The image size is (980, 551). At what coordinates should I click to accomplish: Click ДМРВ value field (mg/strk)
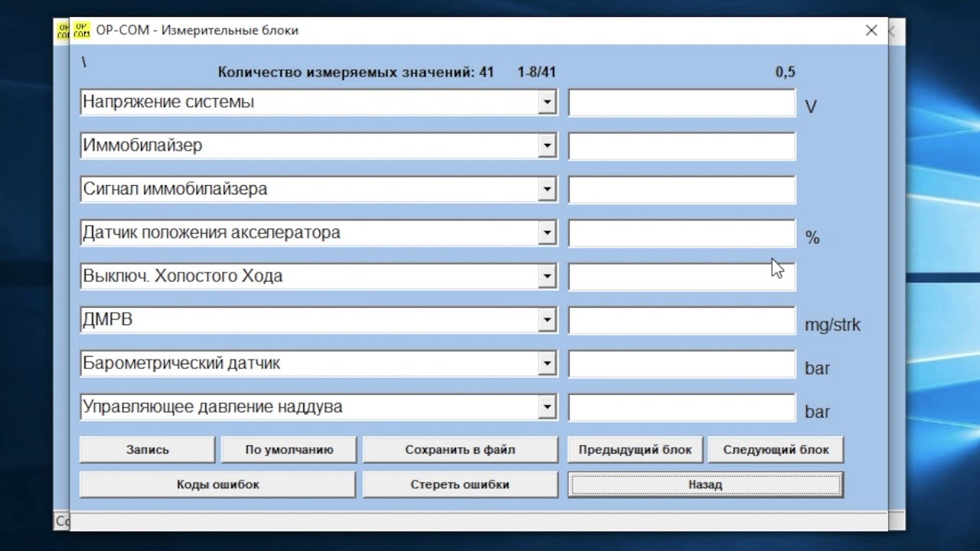[681, 321]
